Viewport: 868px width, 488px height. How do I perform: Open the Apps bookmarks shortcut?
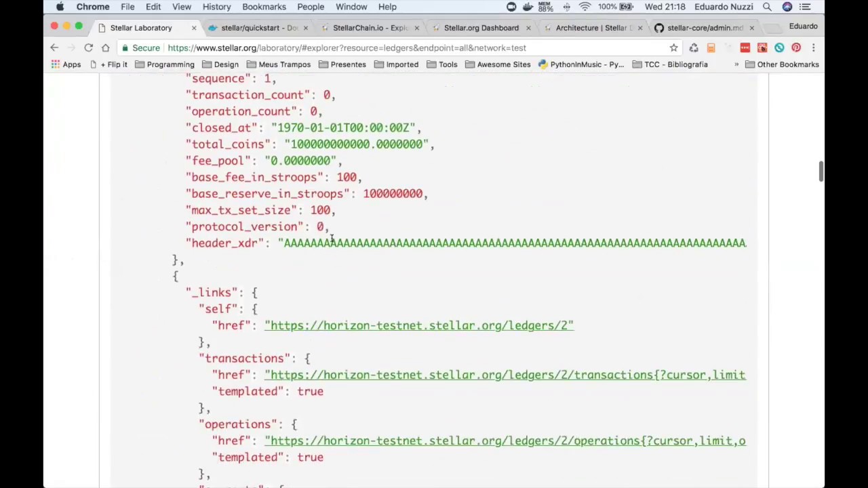click(66, 64)
